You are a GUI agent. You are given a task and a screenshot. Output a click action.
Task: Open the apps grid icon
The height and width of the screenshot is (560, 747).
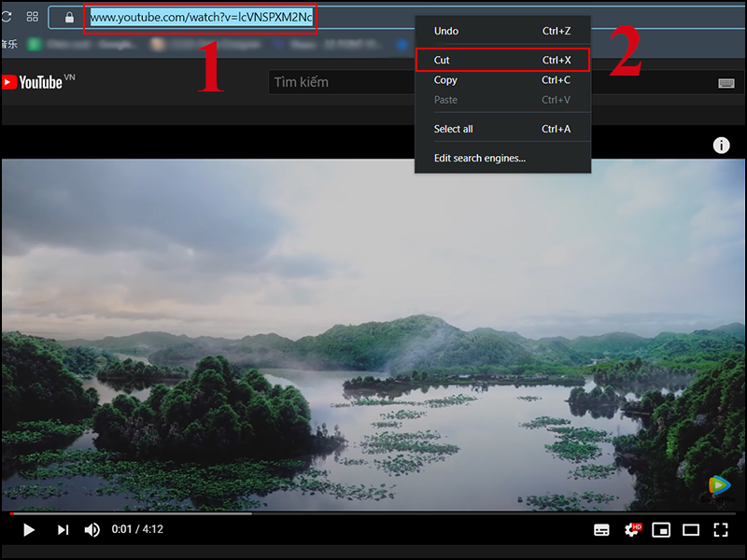coord(32,16)
